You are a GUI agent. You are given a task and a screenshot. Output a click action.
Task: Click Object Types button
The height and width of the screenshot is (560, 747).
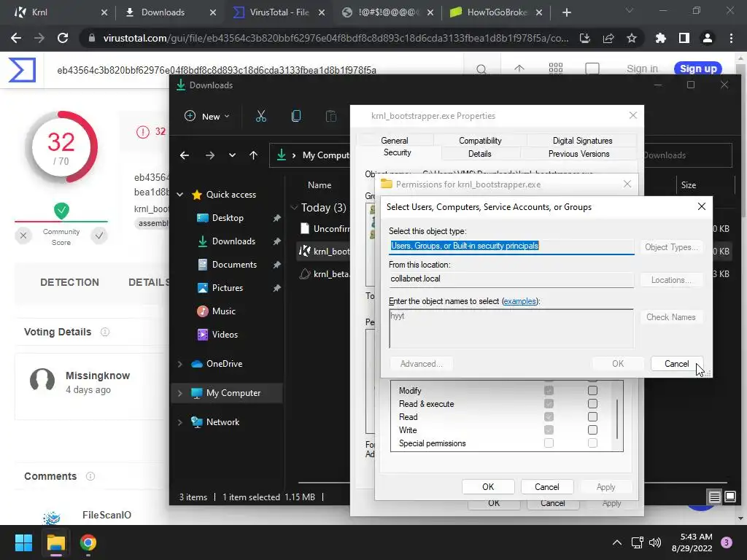[670, 247]
